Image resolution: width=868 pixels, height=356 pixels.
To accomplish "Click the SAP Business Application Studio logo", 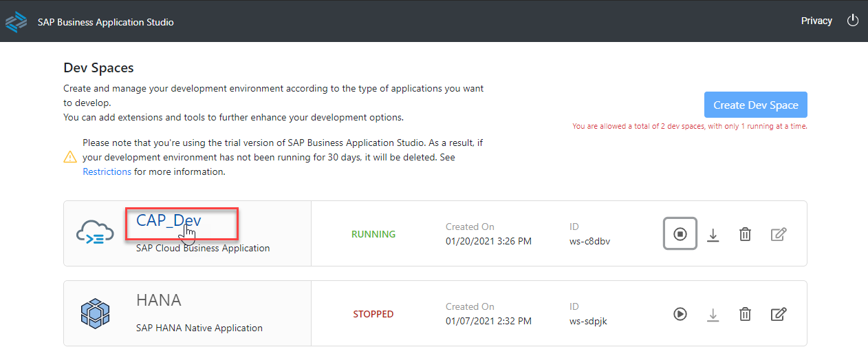I will click(16, 21).
